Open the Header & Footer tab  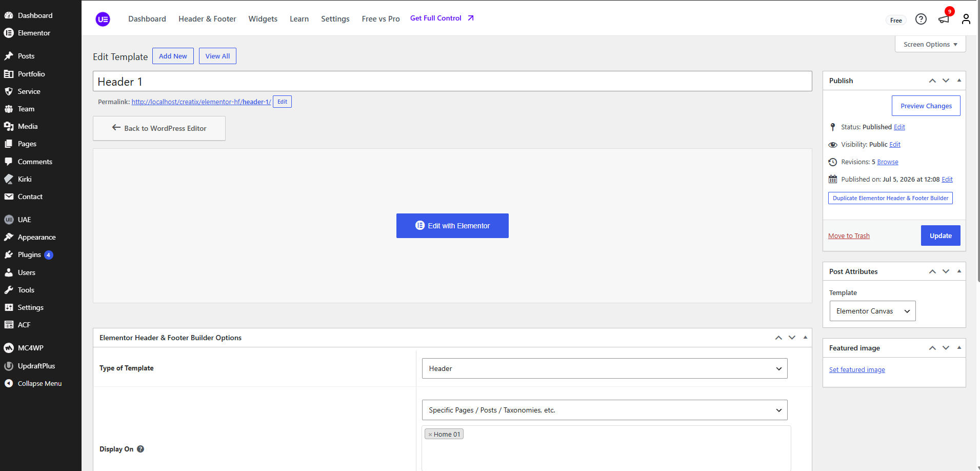tap(207, 19)
